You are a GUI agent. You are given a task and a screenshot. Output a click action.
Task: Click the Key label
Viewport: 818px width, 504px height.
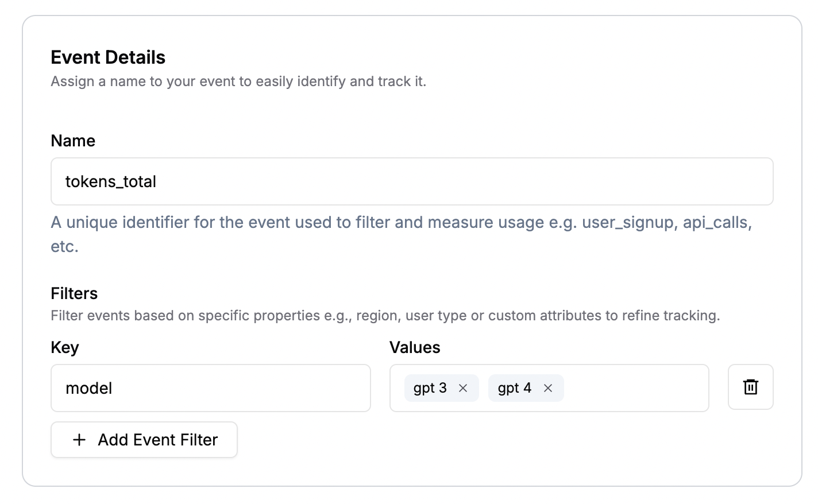click(65, 347)
